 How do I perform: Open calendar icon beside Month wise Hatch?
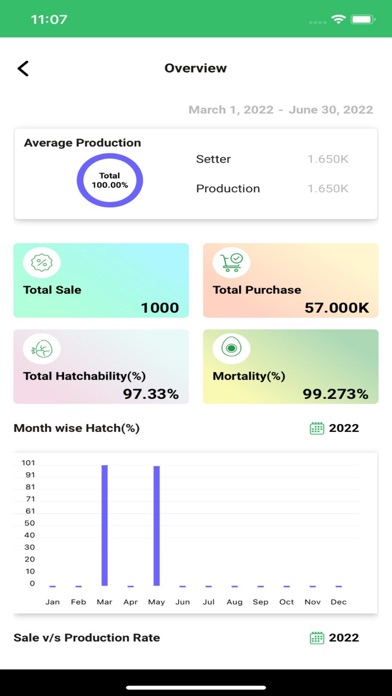coord(317,428)
